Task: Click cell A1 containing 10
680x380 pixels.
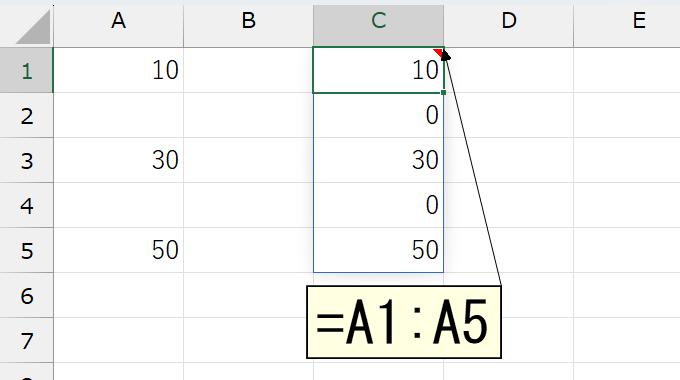Action: coord(118,70)
